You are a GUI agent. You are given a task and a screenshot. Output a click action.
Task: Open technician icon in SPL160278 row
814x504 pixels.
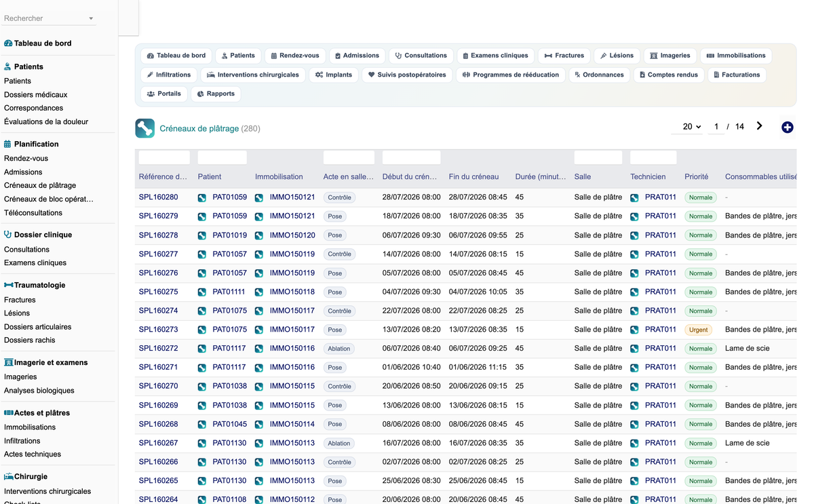(634, 236)
